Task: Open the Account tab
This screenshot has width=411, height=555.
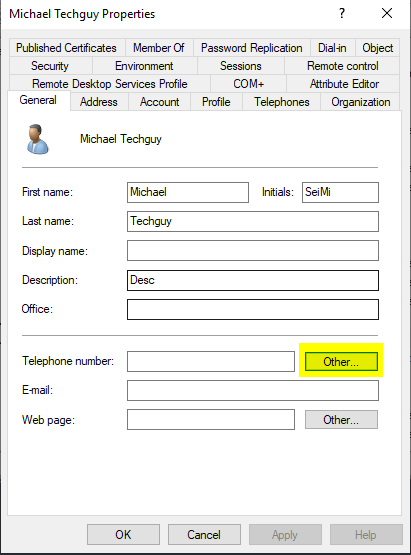Action: pyautogui.click(x=159, y=102)
